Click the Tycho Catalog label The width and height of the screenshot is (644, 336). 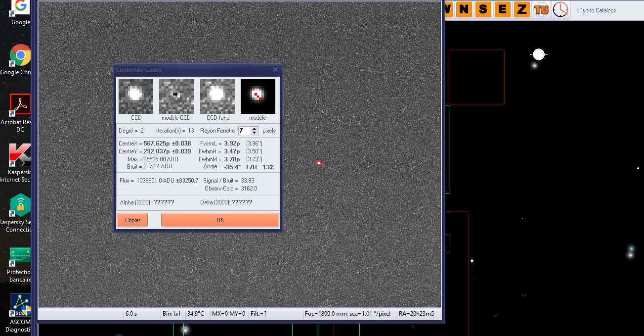click(596, 10)
